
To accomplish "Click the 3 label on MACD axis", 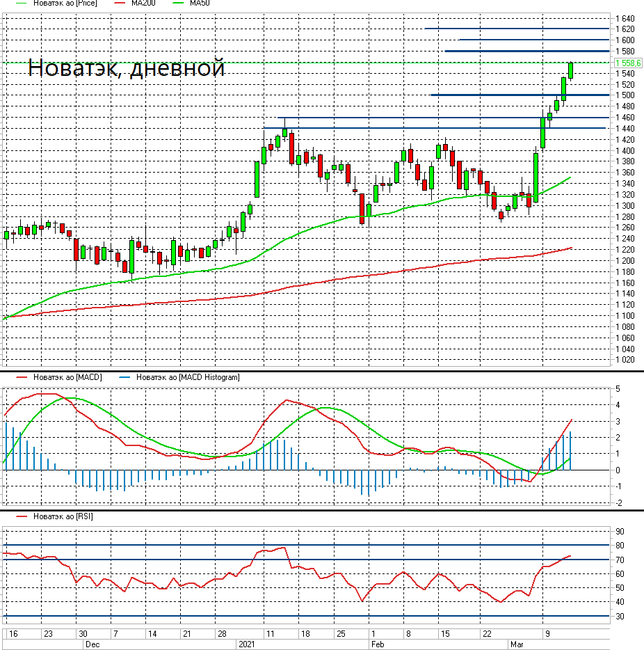I will [618, 422].
